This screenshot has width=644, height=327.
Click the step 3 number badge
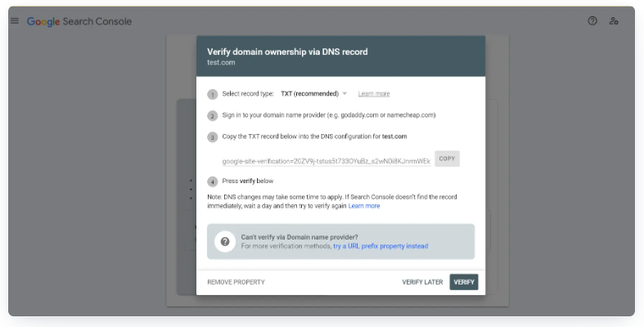212,137
